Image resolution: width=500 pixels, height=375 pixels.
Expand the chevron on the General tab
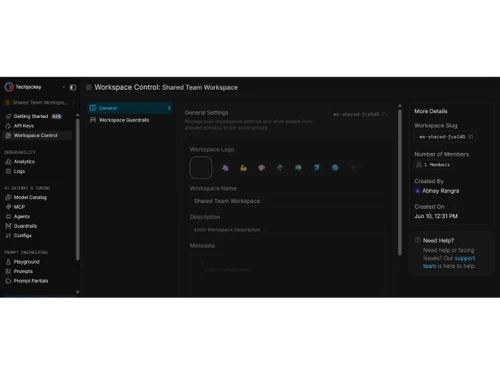[169, 108]
